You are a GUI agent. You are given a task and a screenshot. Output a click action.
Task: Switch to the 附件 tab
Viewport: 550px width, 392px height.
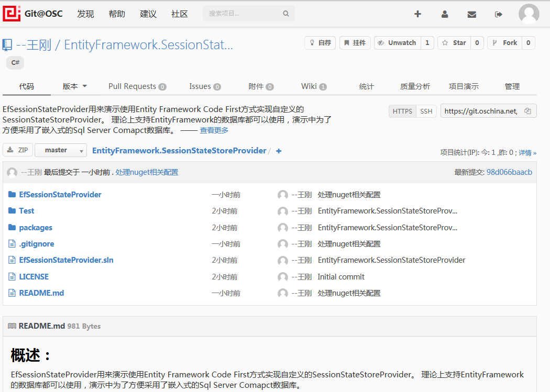point(261,86)
